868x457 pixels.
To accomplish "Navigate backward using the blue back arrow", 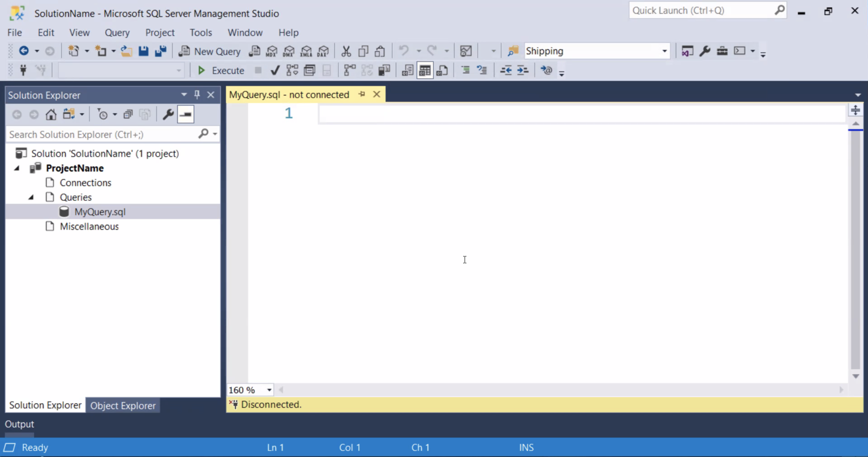I will pyautogui.click(x=24, y=51).
